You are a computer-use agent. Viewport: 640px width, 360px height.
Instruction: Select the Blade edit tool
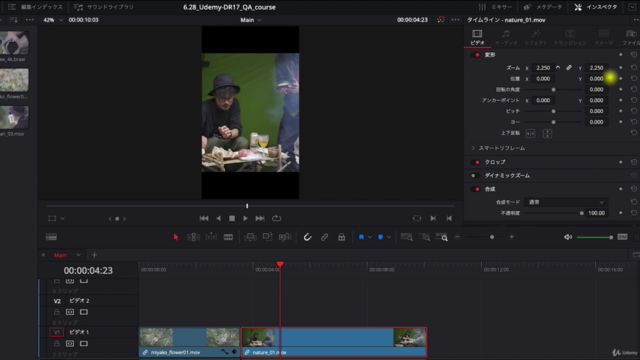(x=228, y=237)
